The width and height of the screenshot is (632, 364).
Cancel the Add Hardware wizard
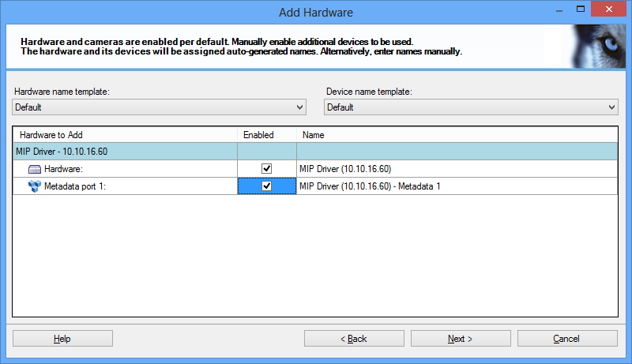(567, 339)
